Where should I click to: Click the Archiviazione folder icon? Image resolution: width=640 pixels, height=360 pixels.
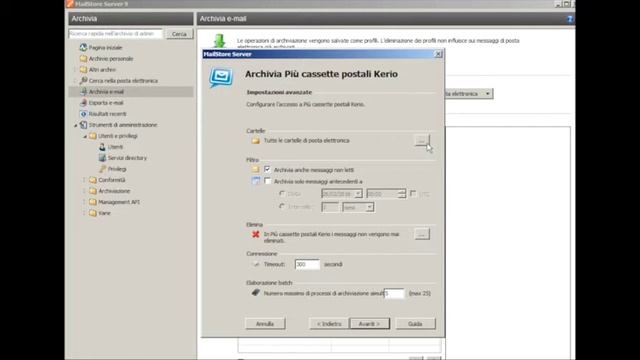(x=93, y=191)
